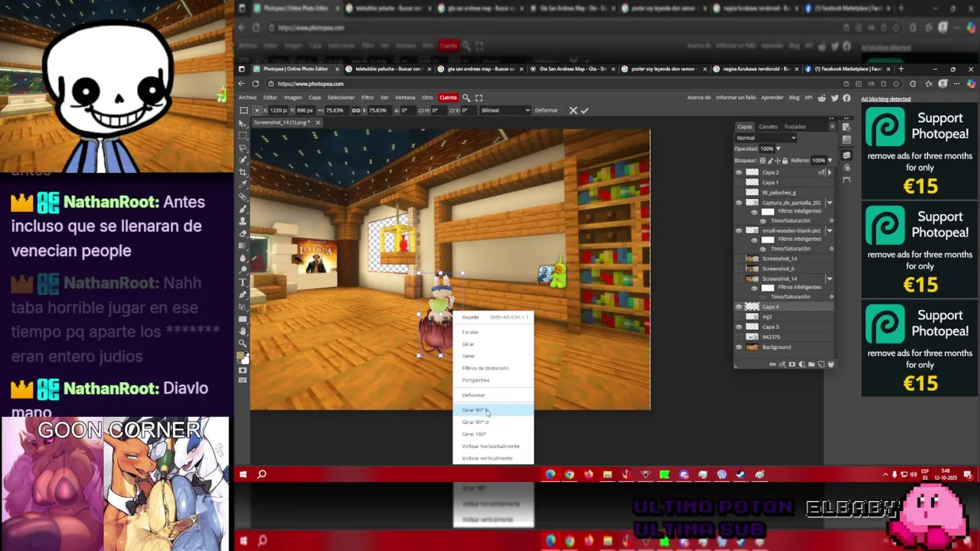Click the Deformar button in options bar

546,110
